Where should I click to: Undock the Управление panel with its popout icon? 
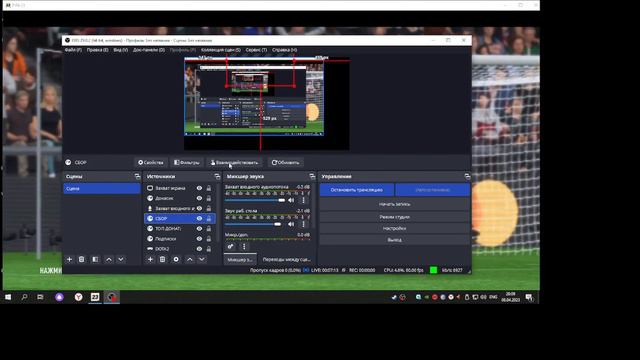(467, 176)
